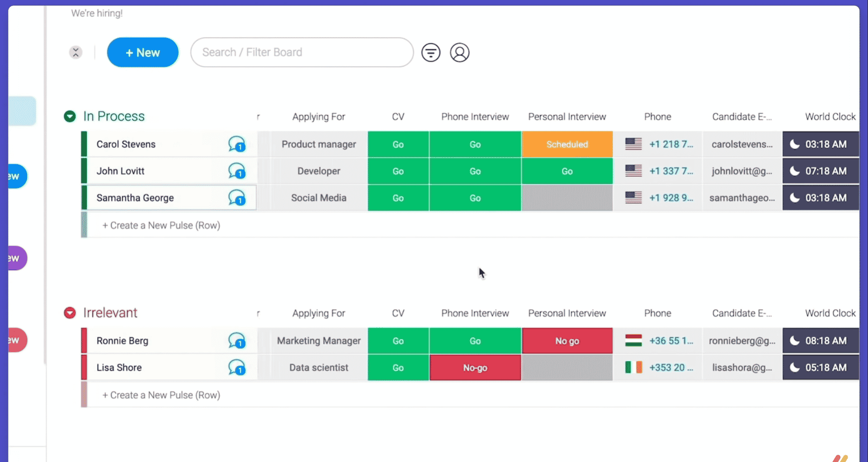Click inside the Search / Filter Board field
Viewport: 868px width, 462px height.
click(302, 52)
